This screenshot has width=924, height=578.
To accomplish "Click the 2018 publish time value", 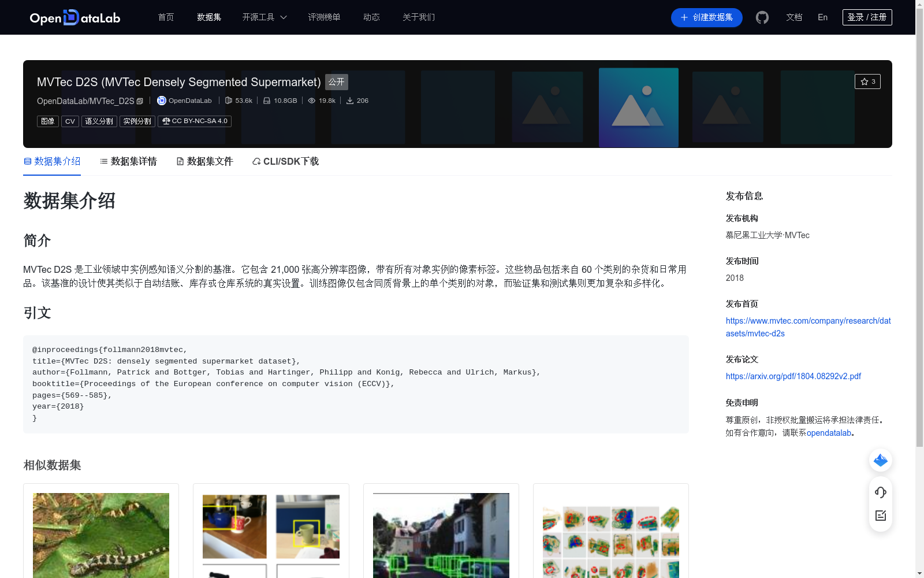I will [735, 278].
